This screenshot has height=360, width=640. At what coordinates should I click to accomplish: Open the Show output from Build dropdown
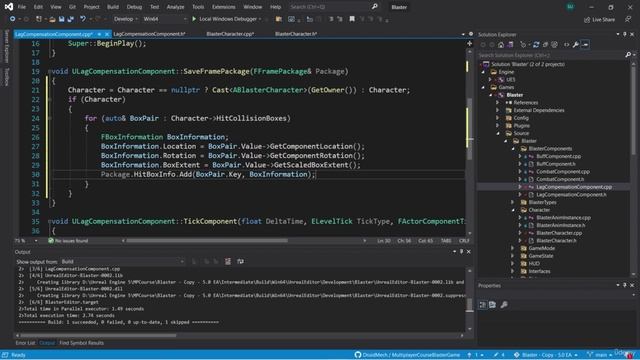[x=122, y=261]
